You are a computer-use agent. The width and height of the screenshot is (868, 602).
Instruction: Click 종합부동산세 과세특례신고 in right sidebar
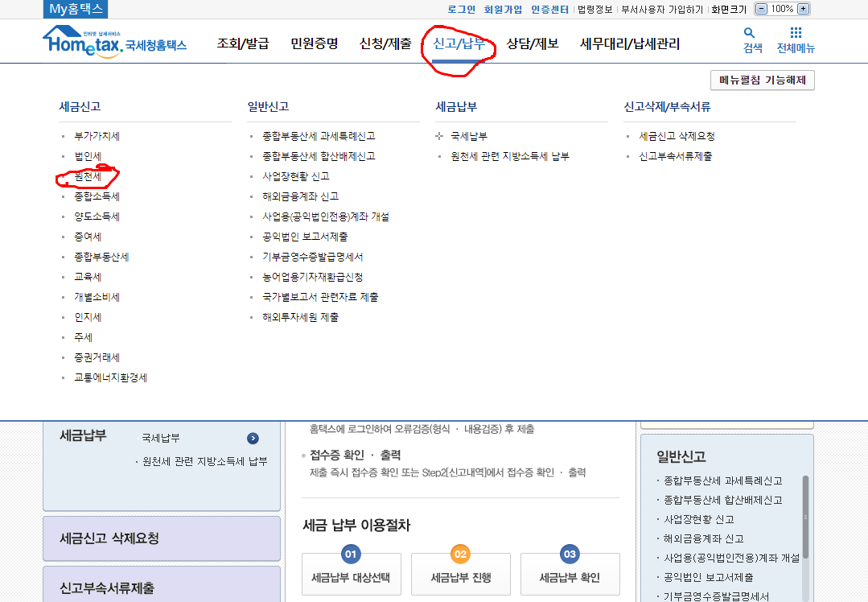click(x=723, y=480)
